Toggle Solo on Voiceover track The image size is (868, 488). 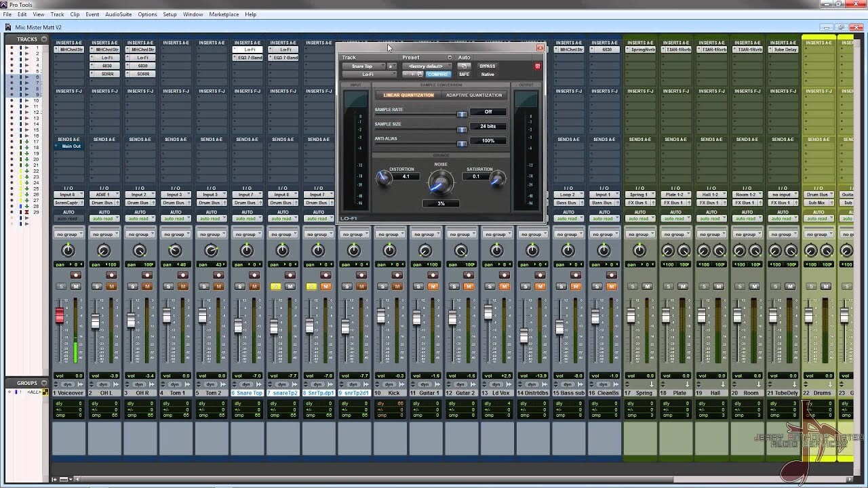(62, 287)
